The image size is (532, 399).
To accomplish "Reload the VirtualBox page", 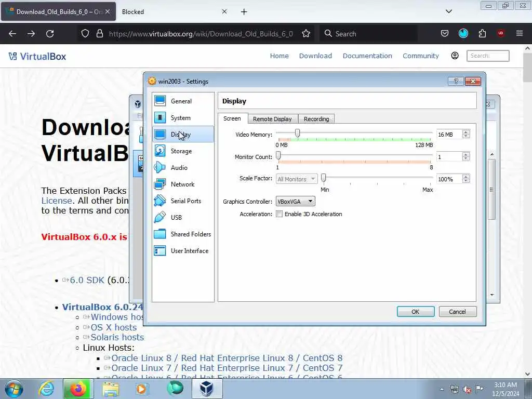I will pos(50,34).
